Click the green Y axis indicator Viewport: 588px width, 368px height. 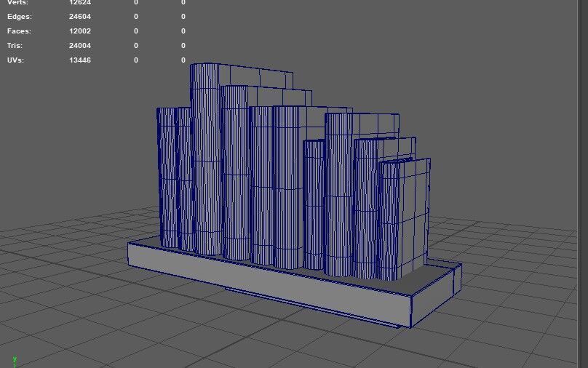click(x=15, y=360)
